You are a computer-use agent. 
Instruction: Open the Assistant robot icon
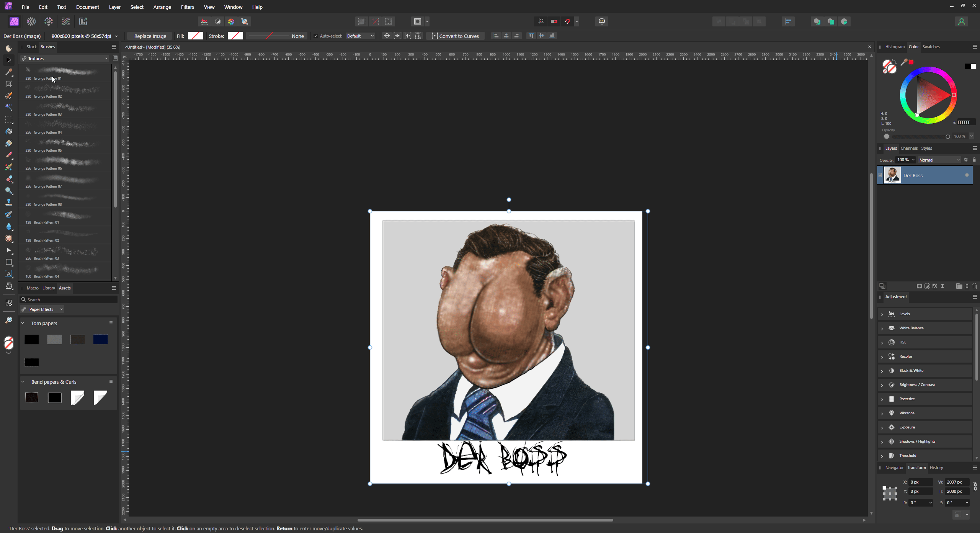coord(602,21)
